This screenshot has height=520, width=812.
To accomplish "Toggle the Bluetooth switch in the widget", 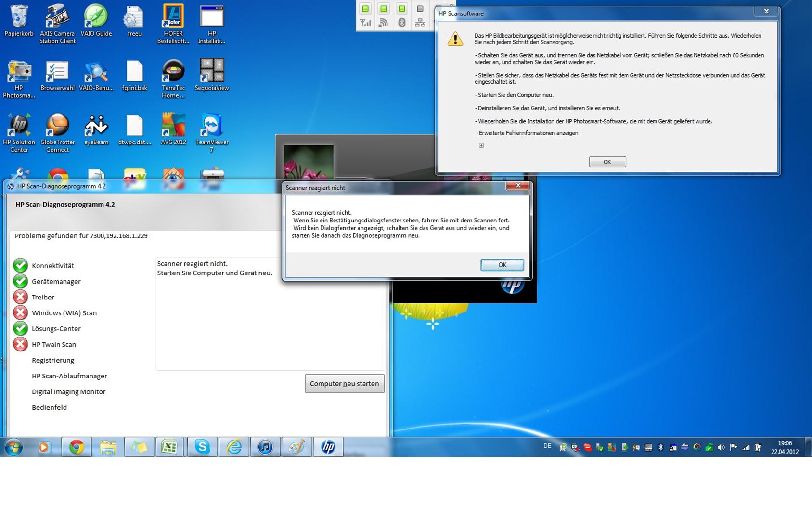I will click(x=402, y=9).
